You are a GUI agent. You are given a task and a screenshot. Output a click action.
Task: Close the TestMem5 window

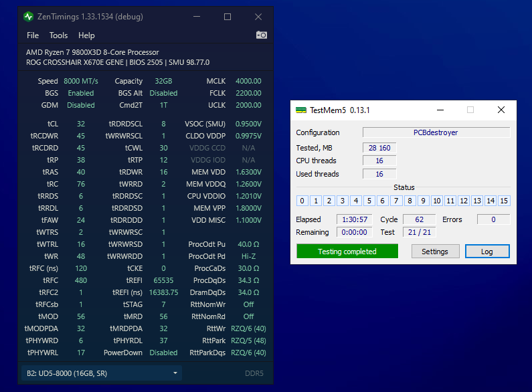501,110
